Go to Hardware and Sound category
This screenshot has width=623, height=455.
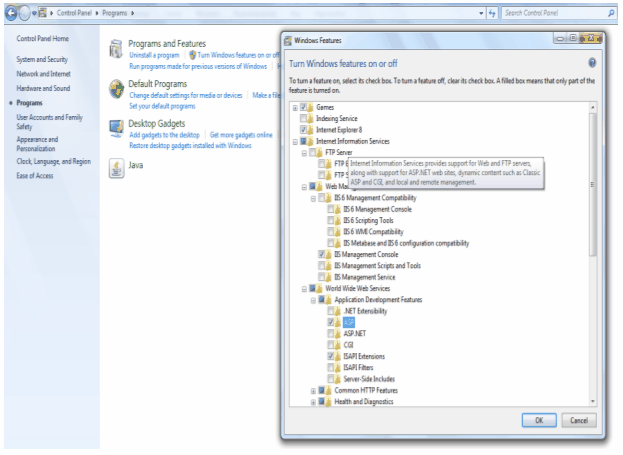pos(43,88)
